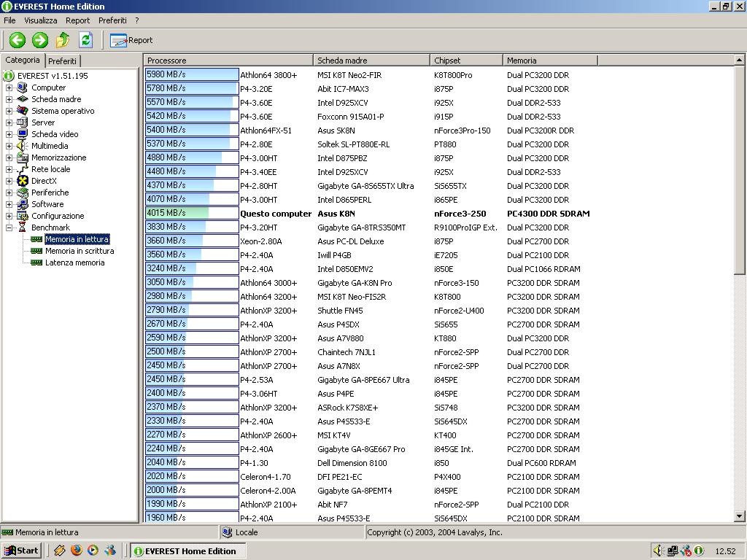Viewport: 747px width, 560px height.
Task: Sort by the Scheda madre column header
Action: click(371, 61)
